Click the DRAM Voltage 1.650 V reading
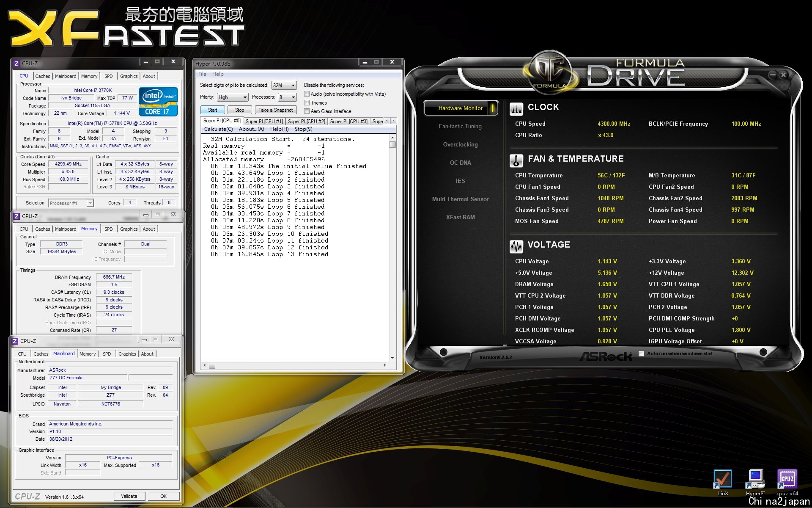The height and width of the screenshot is (508, 812). 607,284
